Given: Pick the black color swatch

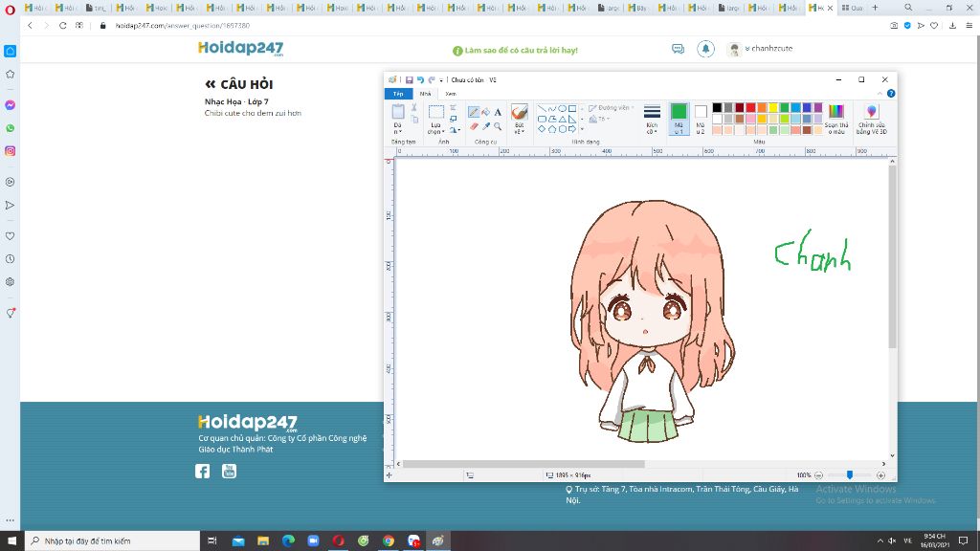Looking at the screenshot, I should (x=717, y=108).
